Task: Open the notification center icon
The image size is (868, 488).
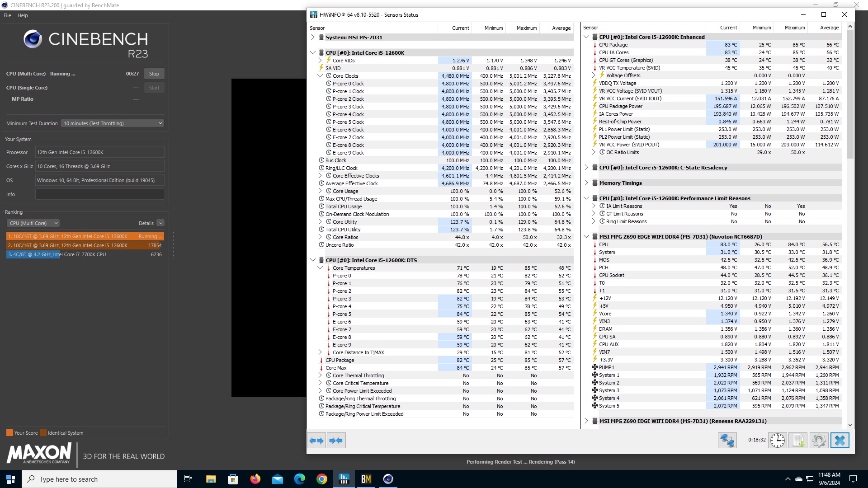Action: coord(853,479)
